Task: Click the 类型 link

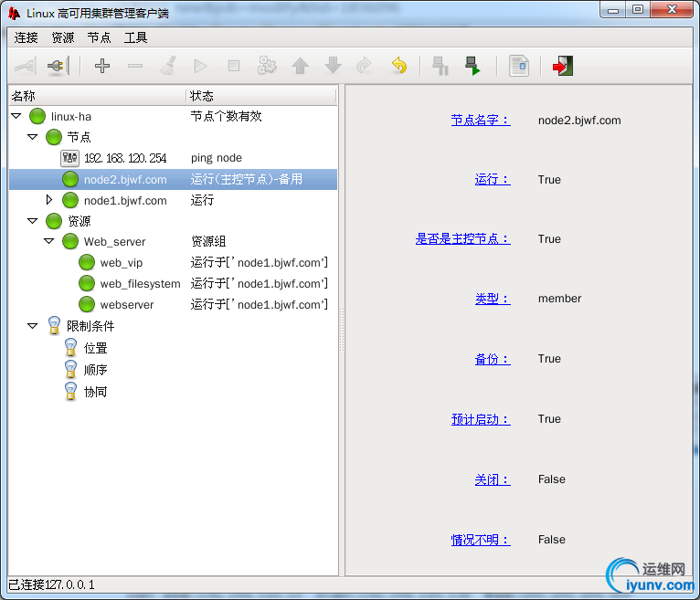Action: [x=493, y=299]
